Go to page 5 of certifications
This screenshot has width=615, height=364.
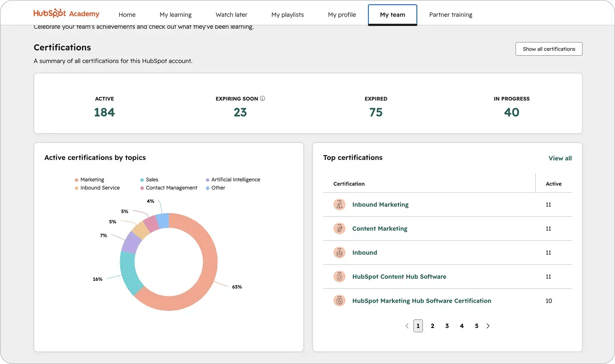pos(476,326)
